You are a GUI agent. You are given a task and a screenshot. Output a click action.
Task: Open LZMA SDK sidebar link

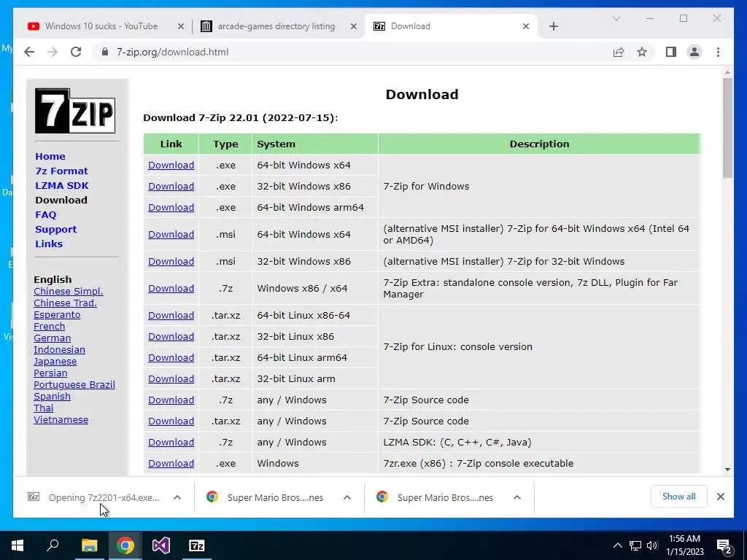click(62, 185)
